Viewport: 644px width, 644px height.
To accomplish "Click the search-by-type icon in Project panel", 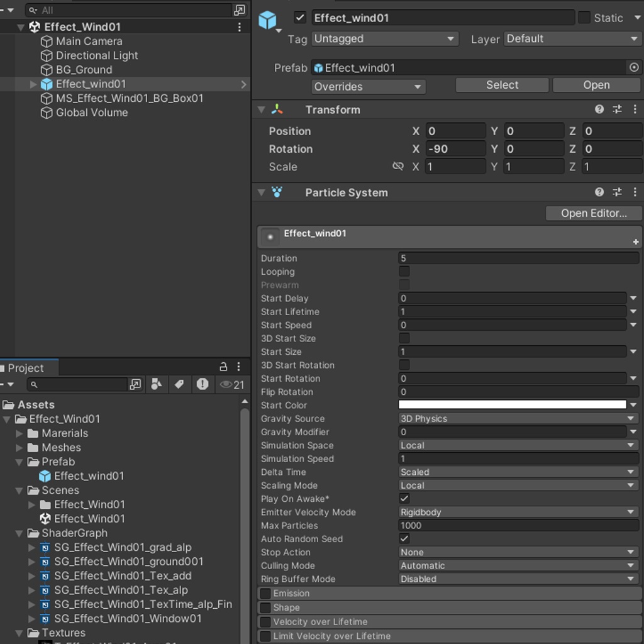I will [x=157, y=384].
